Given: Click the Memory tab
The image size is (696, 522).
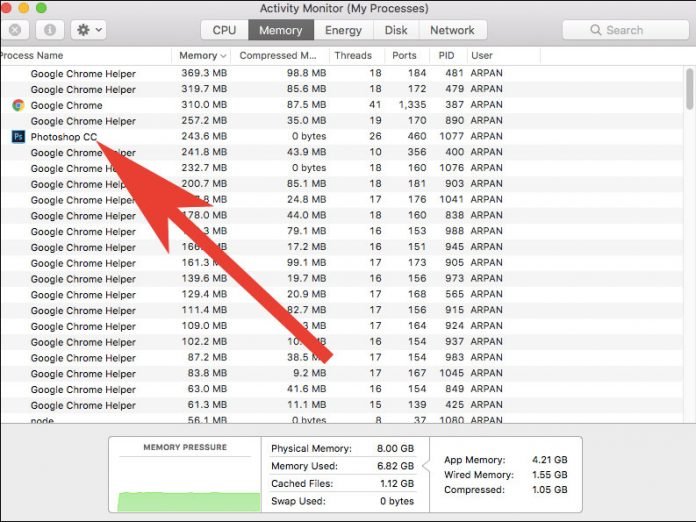Looking at the screenshot, I should [x=280, y=30].
